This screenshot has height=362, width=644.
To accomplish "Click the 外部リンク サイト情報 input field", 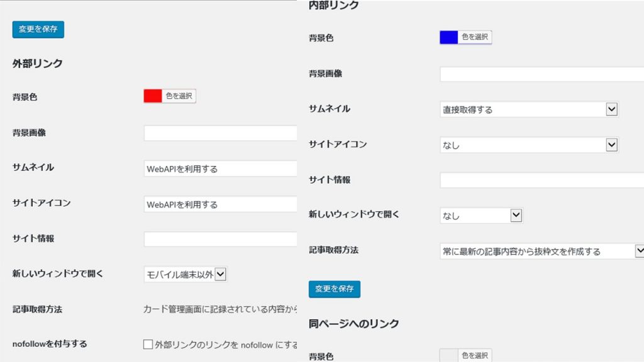I will tap(220, 239).
